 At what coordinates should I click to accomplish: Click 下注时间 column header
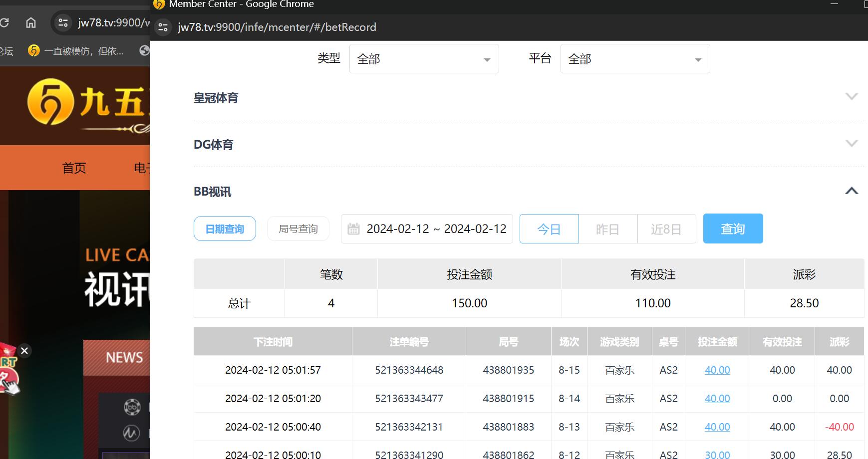pyautogui.click(x=273, y=342)
